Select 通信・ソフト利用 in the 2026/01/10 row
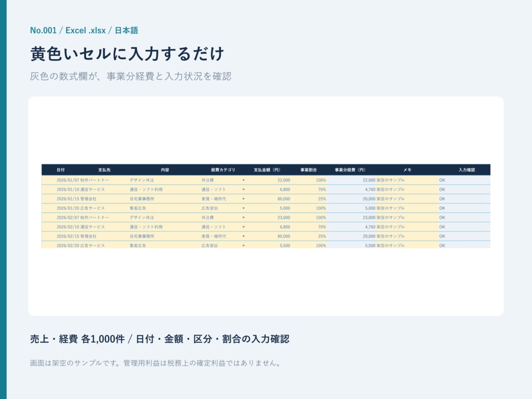 (146, 190)
